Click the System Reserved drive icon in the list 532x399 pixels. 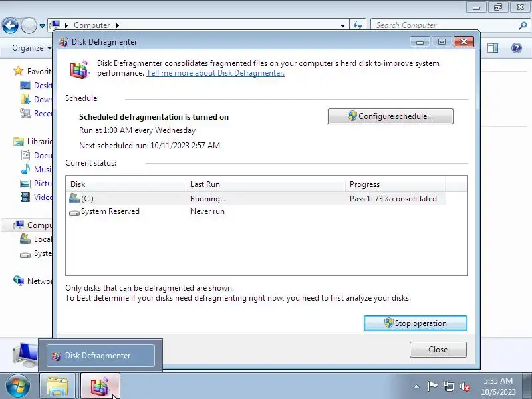(x=74, y=213)
